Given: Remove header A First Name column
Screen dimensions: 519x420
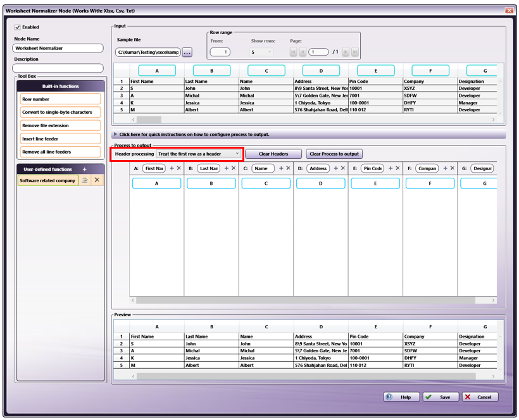Looking at the screenshot, I should (179, 168).
